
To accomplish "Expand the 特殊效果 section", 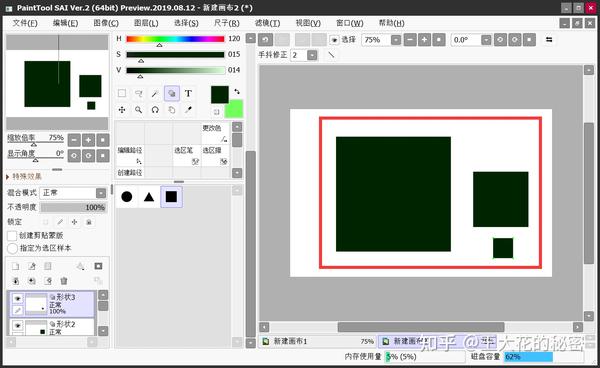I will pos(24,176).
